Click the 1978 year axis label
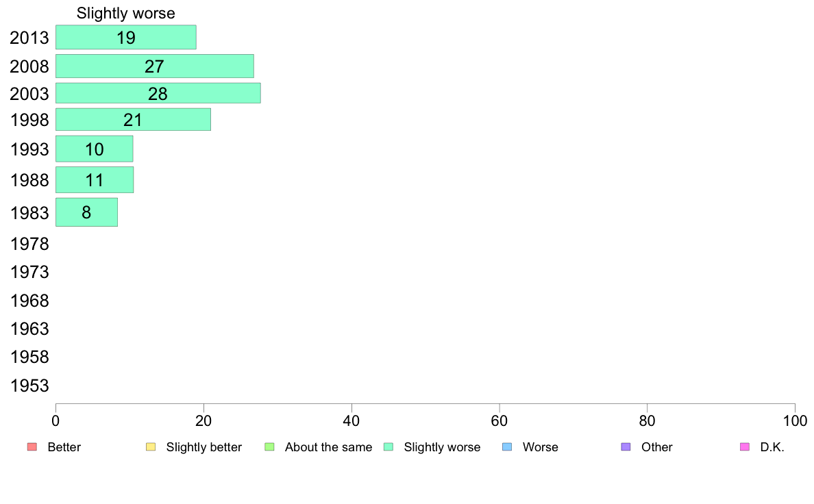814x504 pixels. pos(29,244)
